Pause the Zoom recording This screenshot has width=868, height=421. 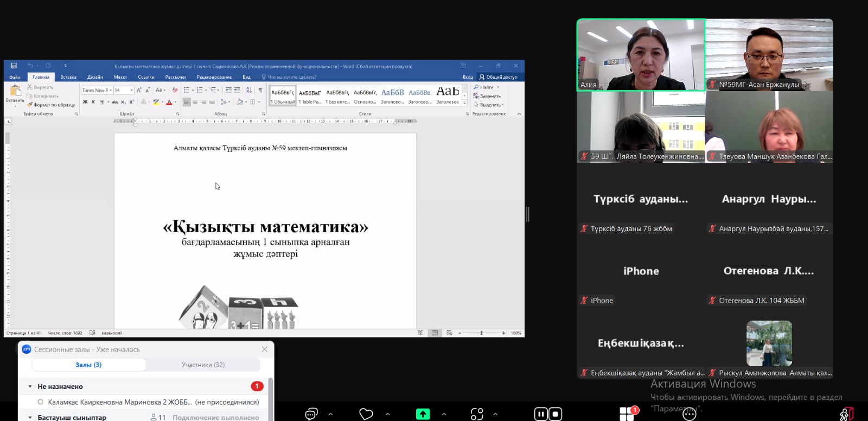(541, 414)
